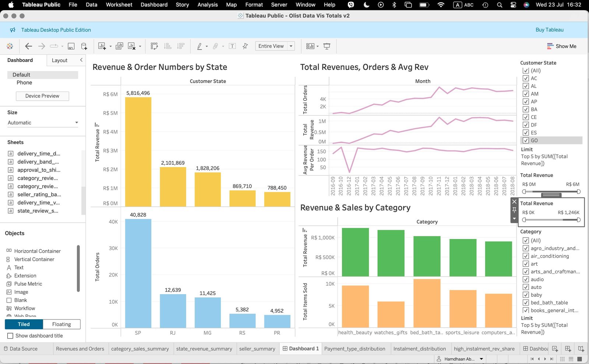Click the Buy Tableau link

[x=549, y=30]
